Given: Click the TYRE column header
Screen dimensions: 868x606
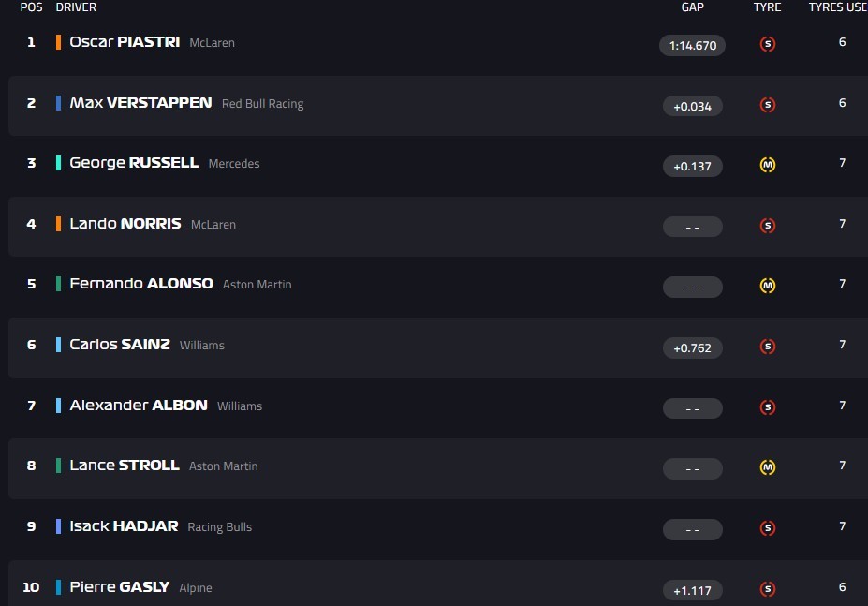Looking at the screenshot, I should [x=767, y=7].
